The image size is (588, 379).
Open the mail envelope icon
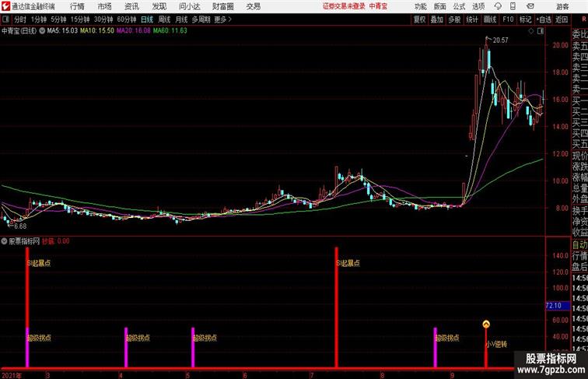pos(530,6)
